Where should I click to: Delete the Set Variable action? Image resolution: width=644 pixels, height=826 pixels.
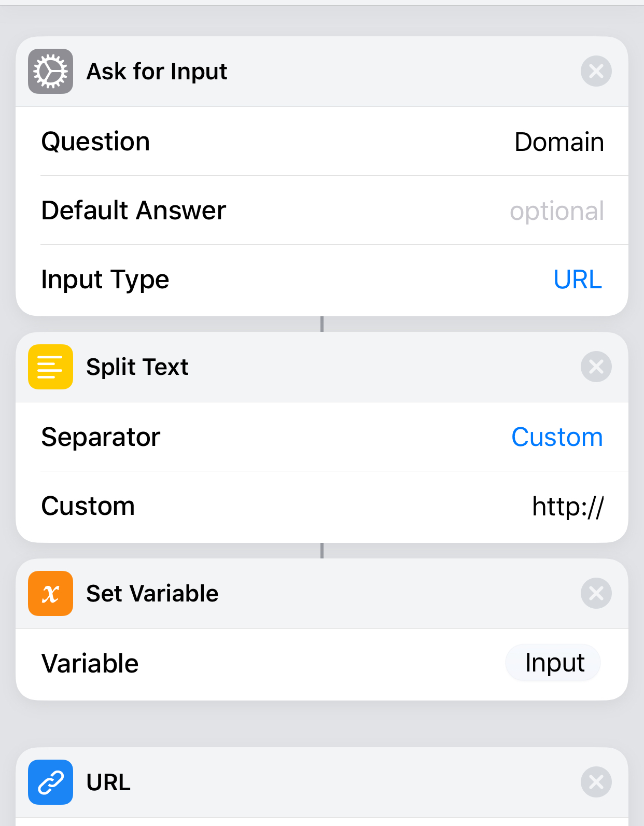(x=596, y=593)
